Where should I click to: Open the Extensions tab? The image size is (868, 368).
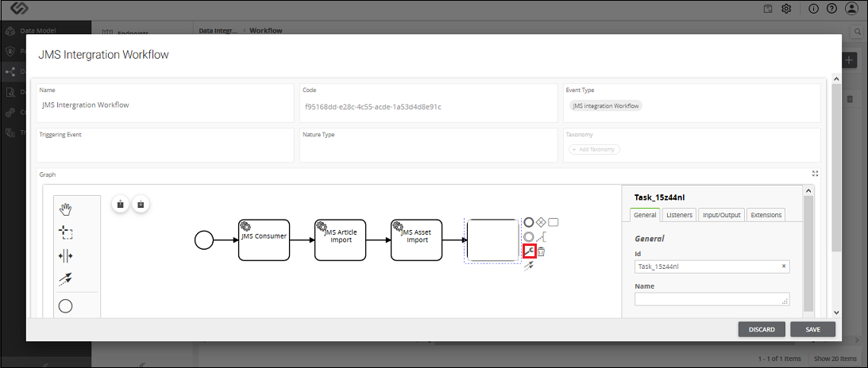tap(766, 215)
